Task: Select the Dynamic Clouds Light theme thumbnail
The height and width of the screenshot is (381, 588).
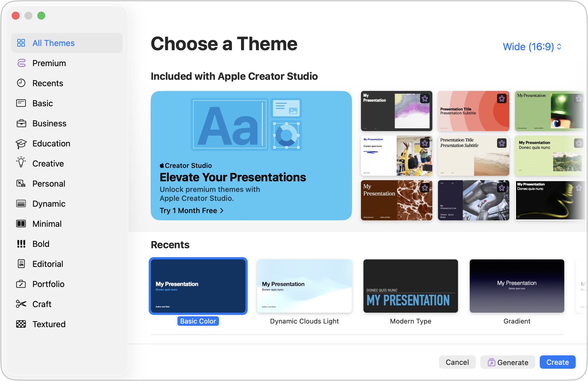Action: point(304,286)
